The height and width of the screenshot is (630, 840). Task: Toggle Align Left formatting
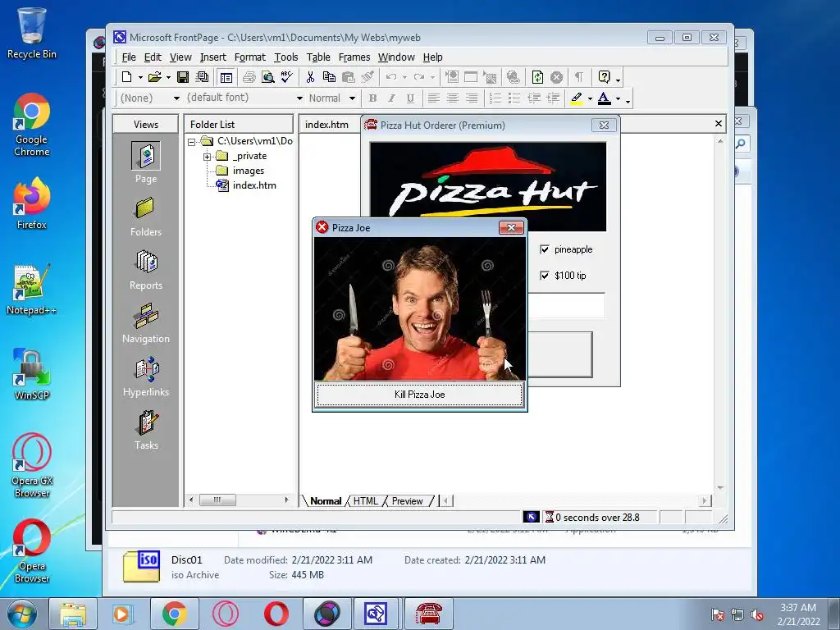[x=433, y=98]
